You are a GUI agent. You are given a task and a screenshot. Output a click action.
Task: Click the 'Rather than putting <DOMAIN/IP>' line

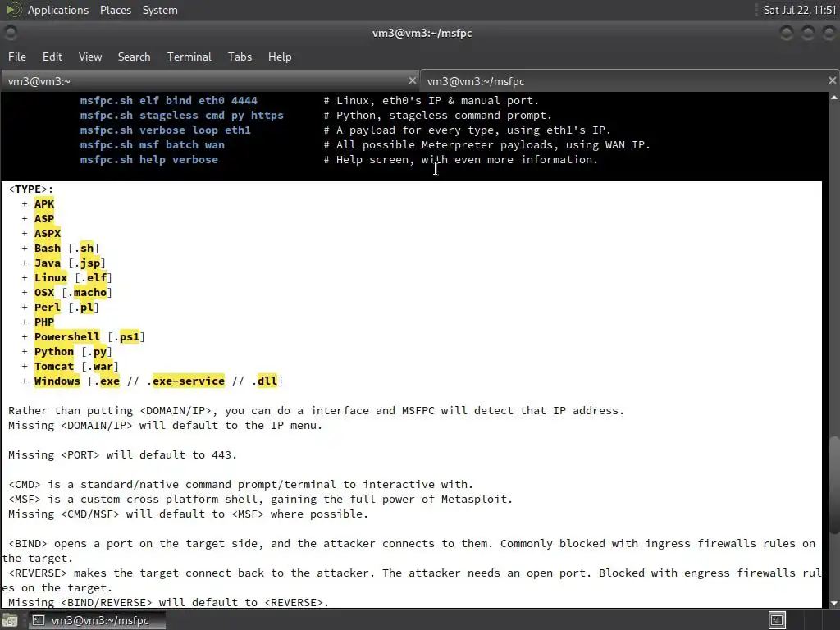316,411
